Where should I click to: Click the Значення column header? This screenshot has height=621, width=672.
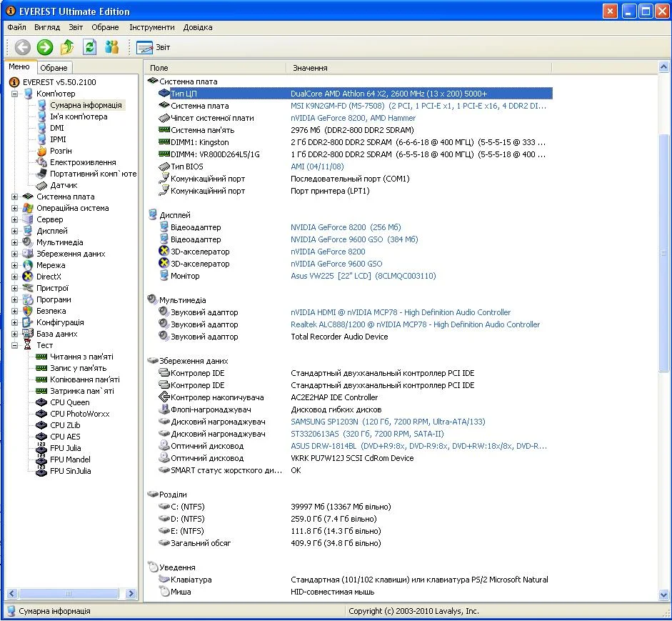tap(310, 68)
